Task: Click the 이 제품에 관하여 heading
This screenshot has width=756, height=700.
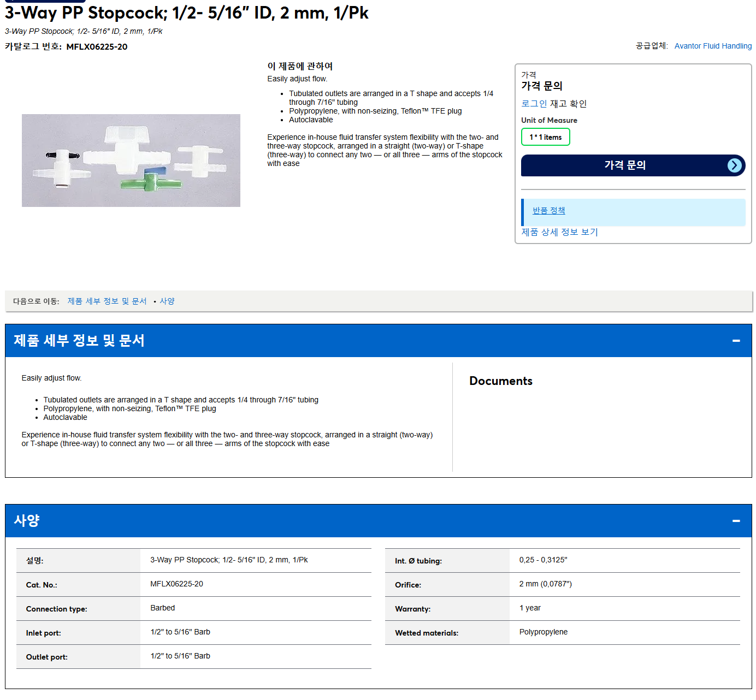Action: click(x=300, y=66)
